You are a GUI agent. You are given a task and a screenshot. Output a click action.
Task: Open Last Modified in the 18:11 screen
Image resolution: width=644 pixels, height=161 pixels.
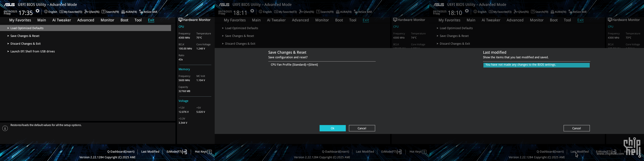(x=365, y=152)
